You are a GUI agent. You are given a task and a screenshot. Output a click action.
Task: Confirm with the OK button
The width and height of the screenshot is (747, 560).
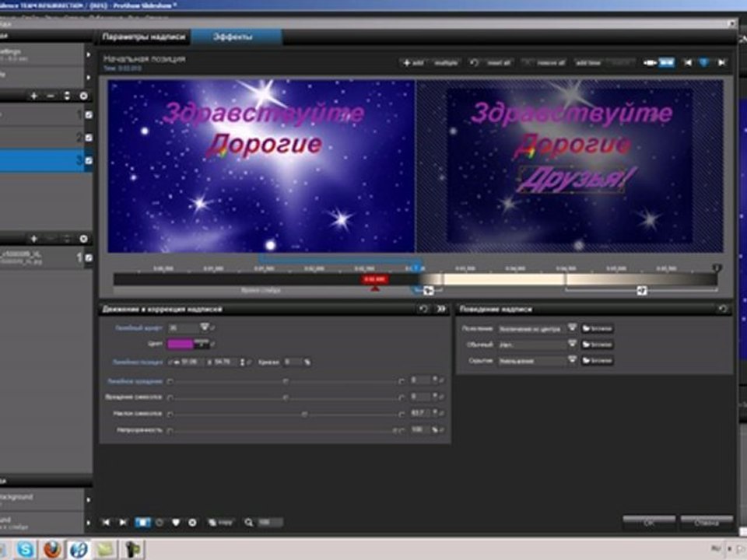649,523
